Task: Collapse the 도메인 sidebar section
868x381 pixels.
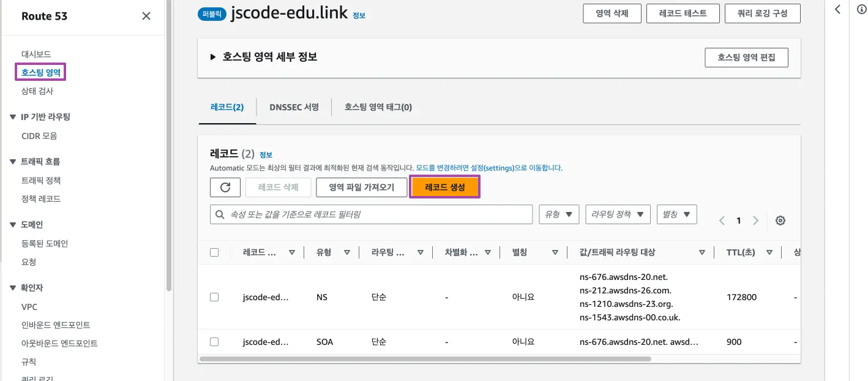Action: 13,225
